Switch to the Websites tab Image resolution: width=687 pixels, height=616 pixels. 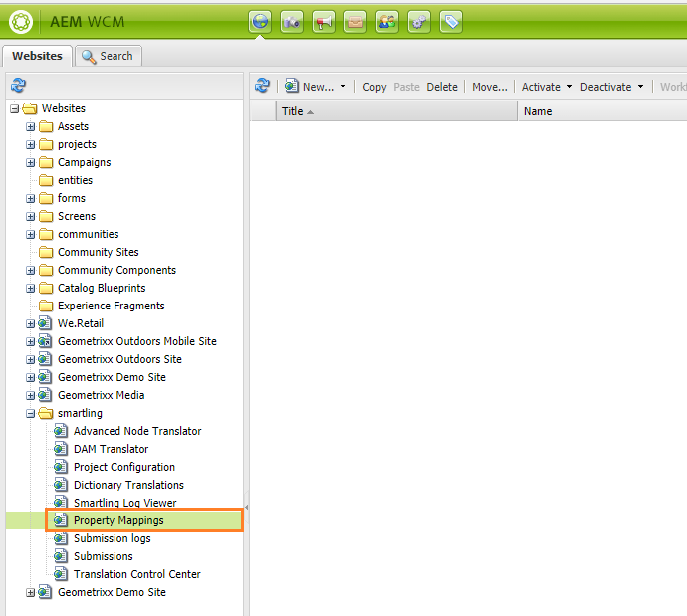click(x=37, y=56)
